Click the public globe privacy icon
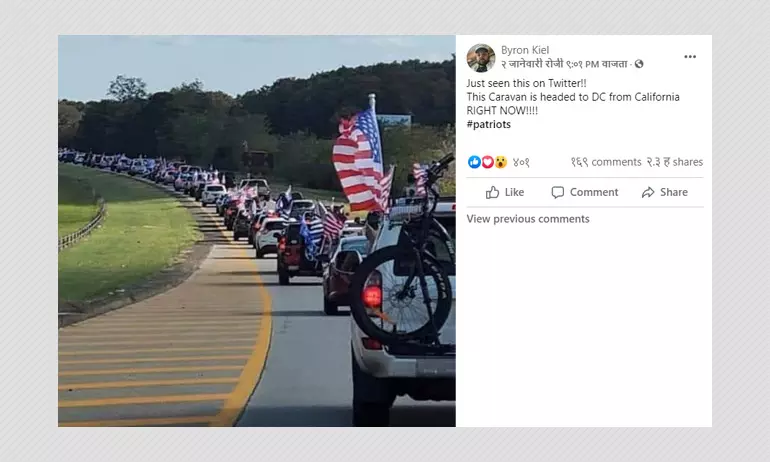The width and height of the screenshot is (770, 462). click(639, 64)
